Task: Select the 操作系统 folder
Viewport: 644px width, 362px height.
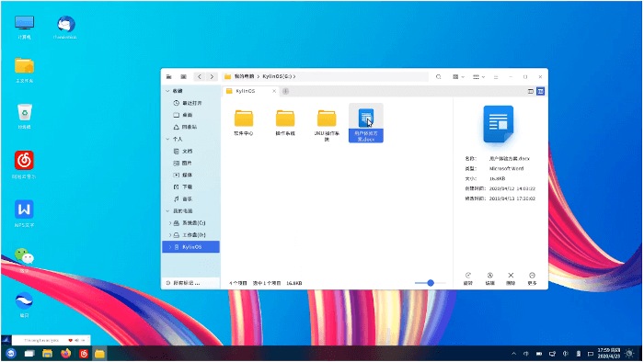Action: tap(285, 122)
